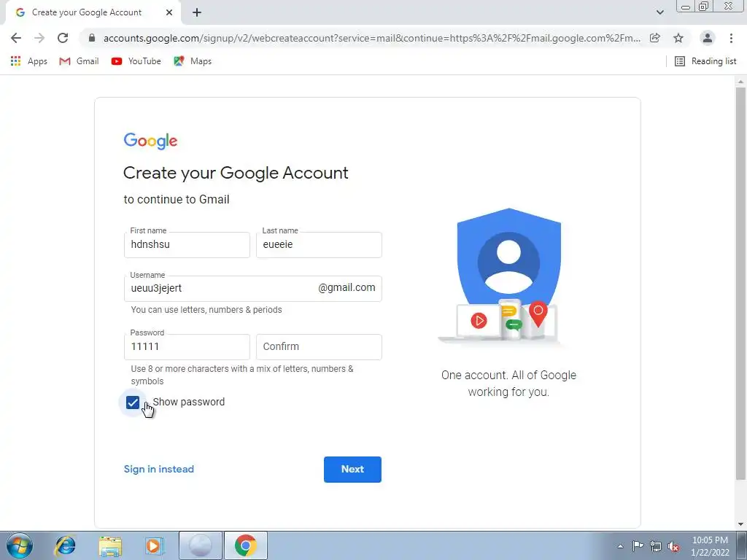Click the Chrome taskbar icon

pos(245,545)
